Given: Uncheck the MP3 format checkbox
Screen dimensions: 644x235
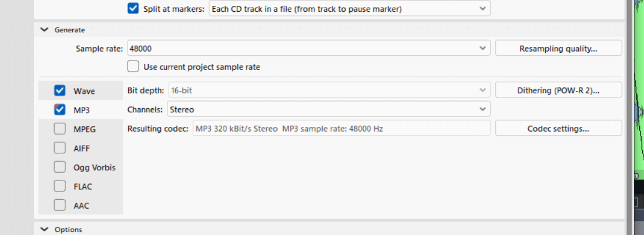Looking at the screenshot, I should [x=59, y=109].
